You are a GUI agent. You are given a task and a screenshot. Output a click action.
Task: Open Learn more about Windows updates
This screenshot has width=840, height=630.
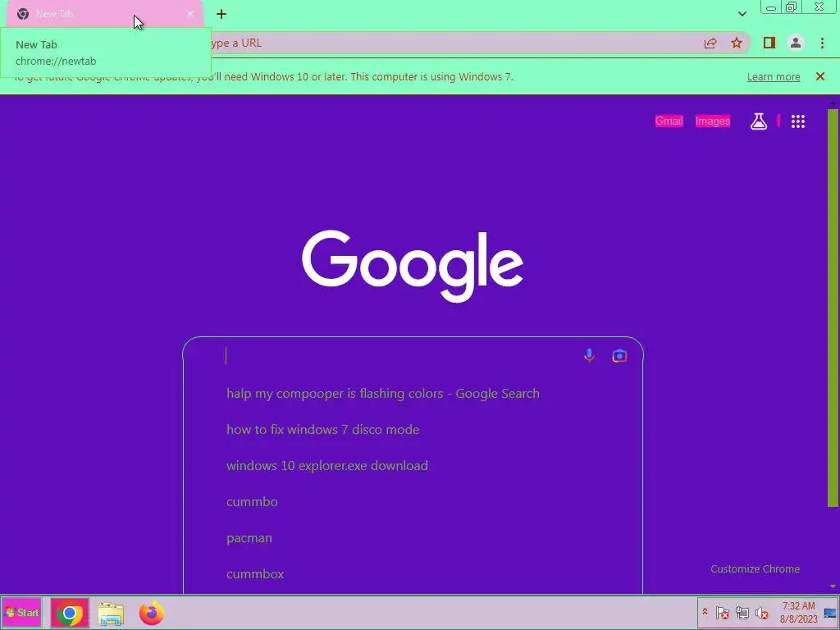[774, 76]
